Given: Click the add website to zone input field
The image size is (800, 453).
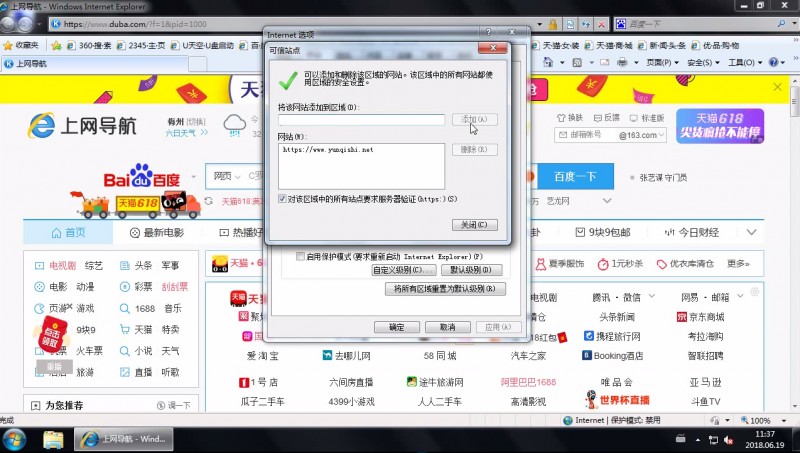Looking at the screenshot, I should click(361, 119).
